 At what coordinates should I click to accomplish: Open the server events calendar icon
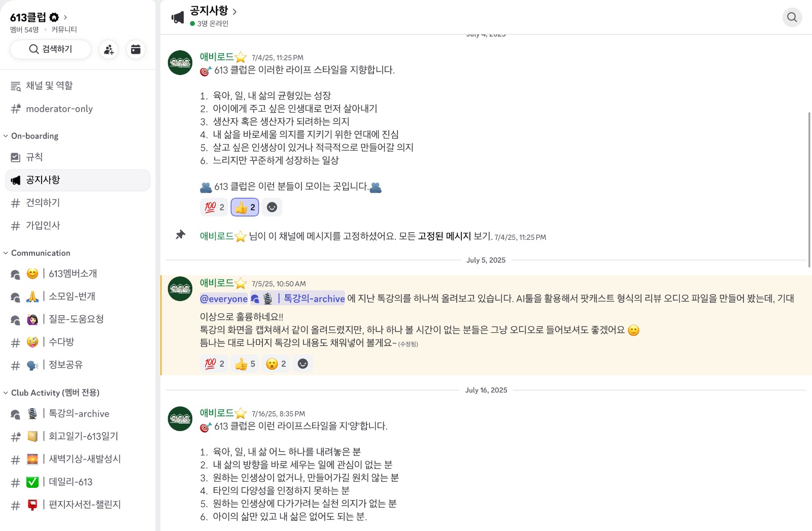pyautogui.click(x=135, y=49)
